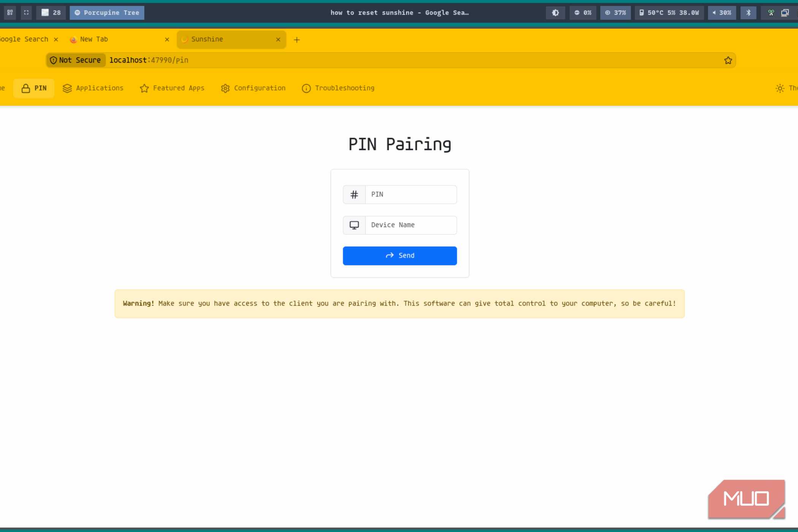Go to the Configuration page

coord(253,88)
